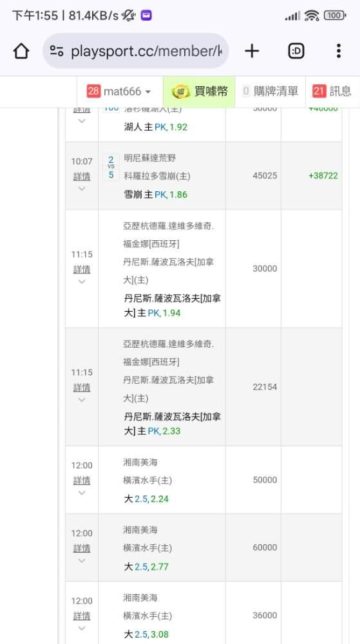Open the tab switcher icon
The height and width of the screenshot is (644, 360).
296,51
